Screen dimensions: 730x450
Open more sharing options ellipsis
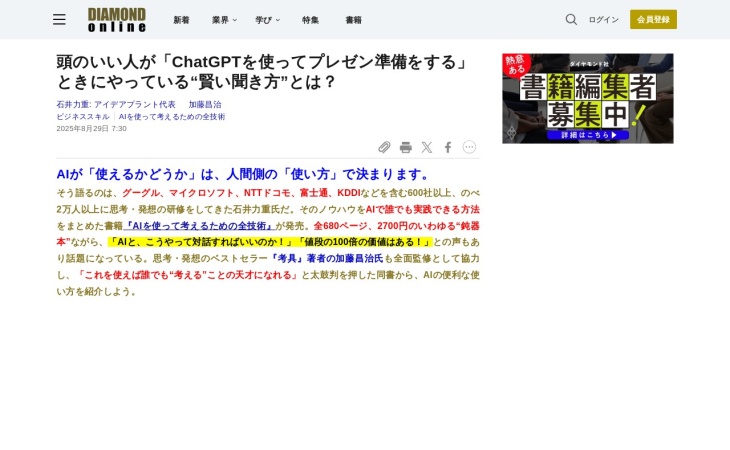pyautogui.click(x=469, y=147)
